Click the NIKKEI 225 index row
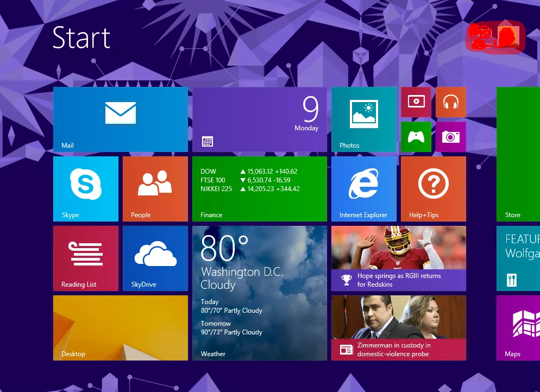Screen dimensions: 540x392 [x=250, y=189]
